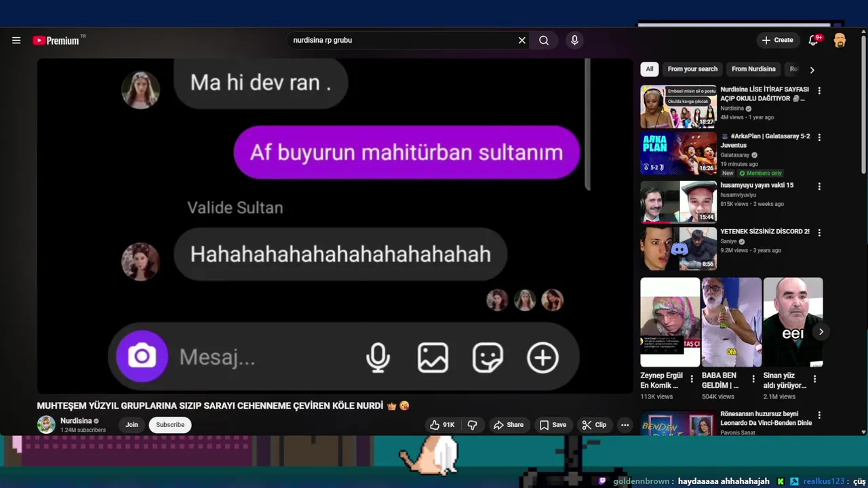Select the 'From your search' chip
The width and height of the screenshot is (868, 488).
[692, 69]
